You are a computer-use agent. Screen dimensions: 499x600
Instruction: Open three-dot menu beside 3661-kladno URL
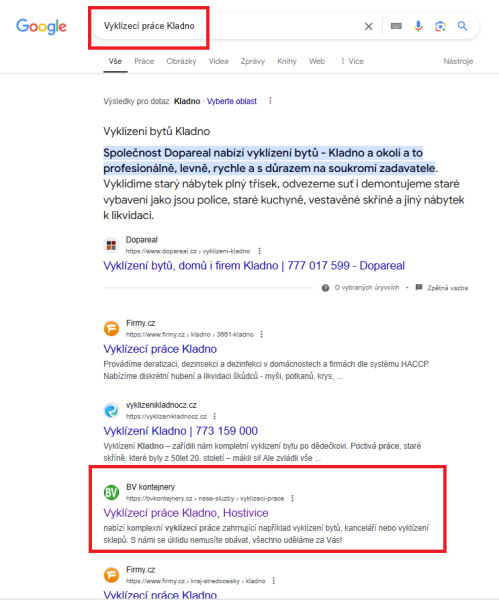pos(261,334)
